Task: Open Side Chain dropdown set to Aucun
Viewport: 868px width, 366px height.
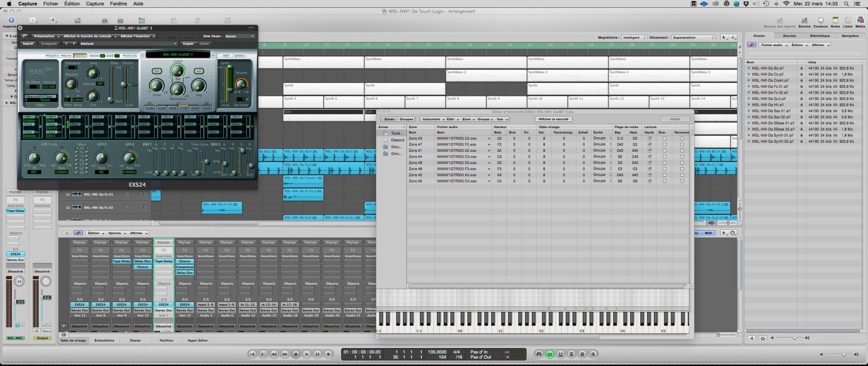Action: click(240, 36)
